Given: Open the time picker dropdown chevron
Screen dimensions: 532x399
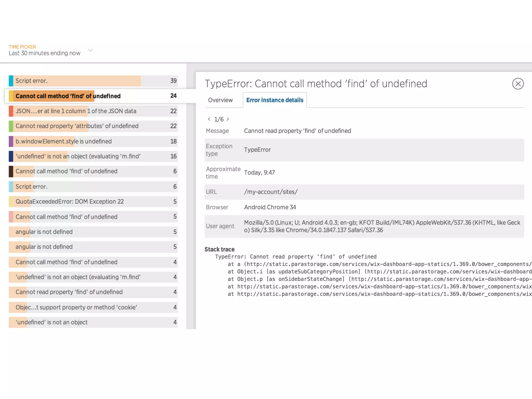Looking at the screenshot, I should coord(90,50).
